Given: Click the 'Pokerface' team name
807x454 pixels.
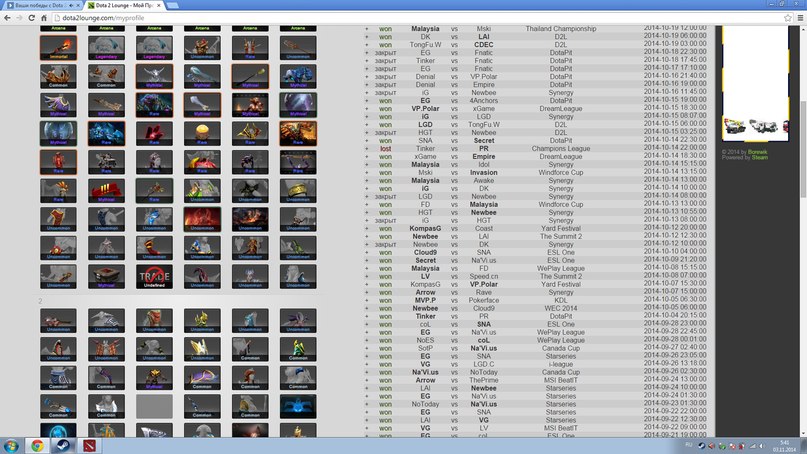Looking at the screenshot, I should (x=484, y=300).
